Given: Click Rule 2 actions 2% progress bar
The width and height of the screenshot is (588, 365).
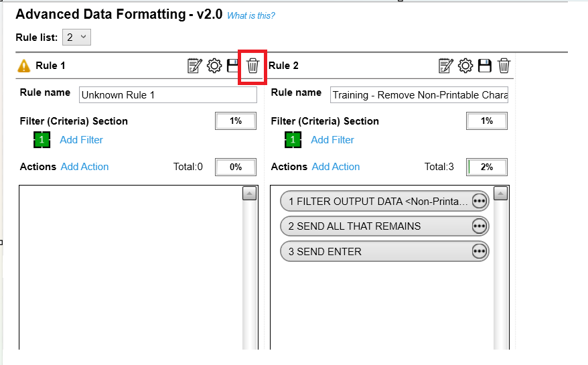Looking at the screenshot, I should click(487, 167).
